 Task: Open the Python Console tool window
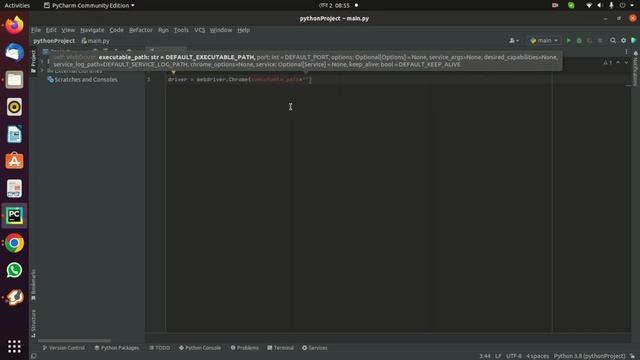point(200,348)
